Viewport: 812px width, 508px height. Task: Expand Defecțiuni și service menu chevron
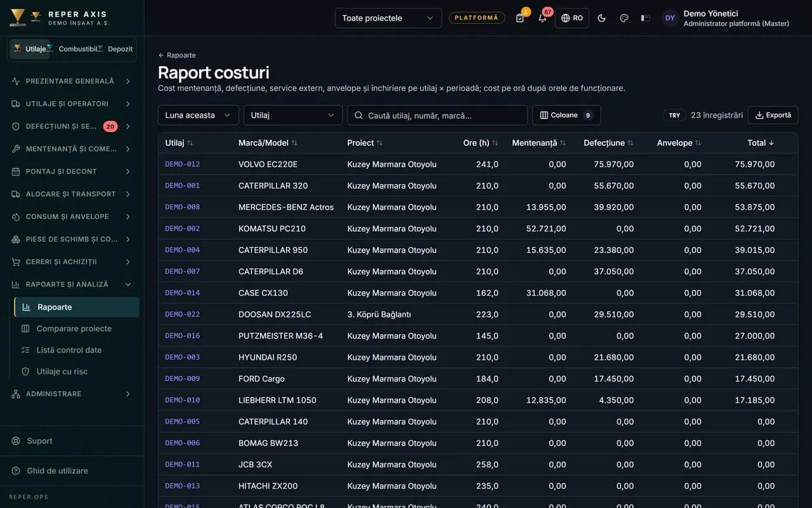pyautogui.click(x=128, y=126)
